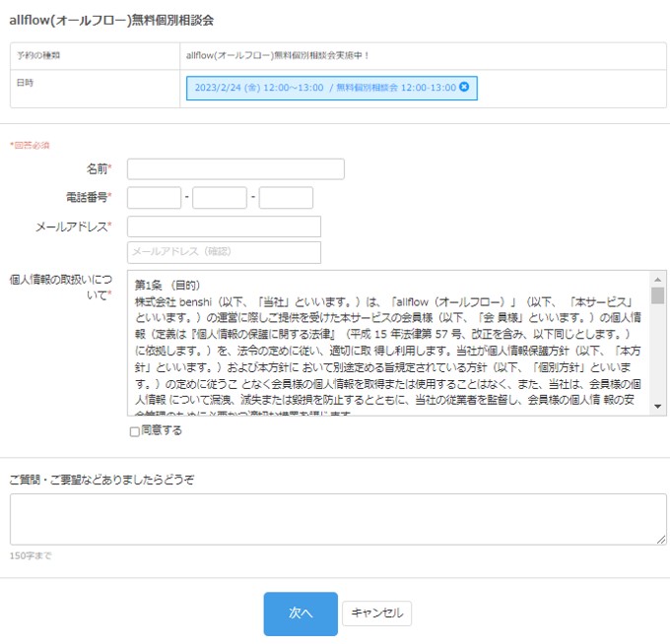
Task: Click the 電話番号 field label
Action: tap(89, 197)
